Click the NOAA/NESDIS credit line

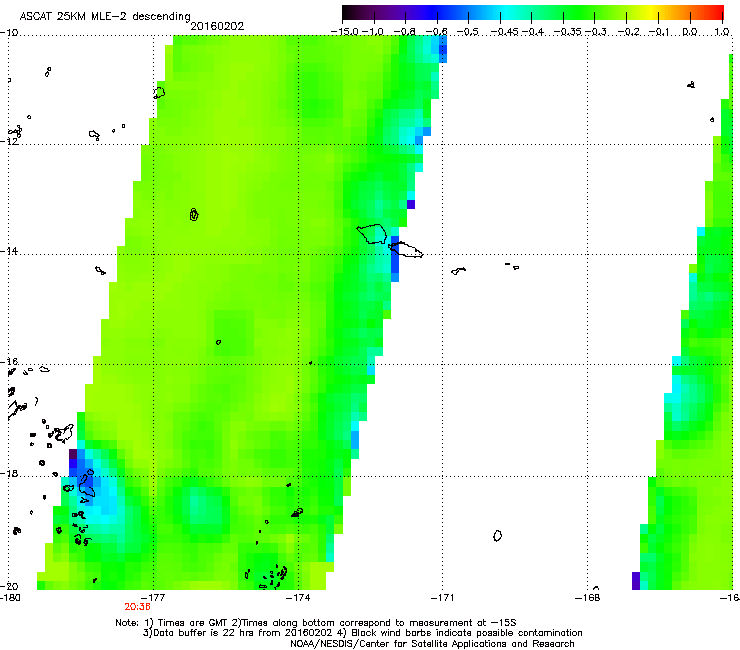[432, 644]
